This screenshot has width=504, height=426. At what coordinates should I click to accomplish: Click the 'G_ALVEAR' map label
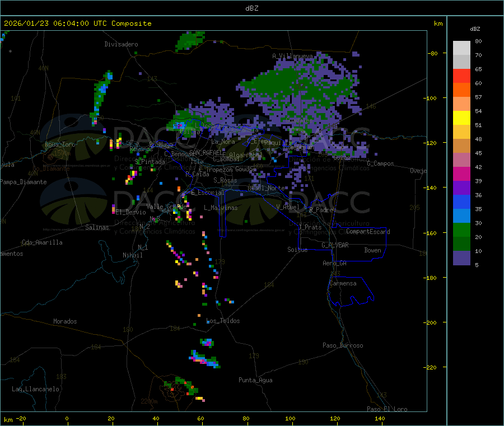pos(335,245)
